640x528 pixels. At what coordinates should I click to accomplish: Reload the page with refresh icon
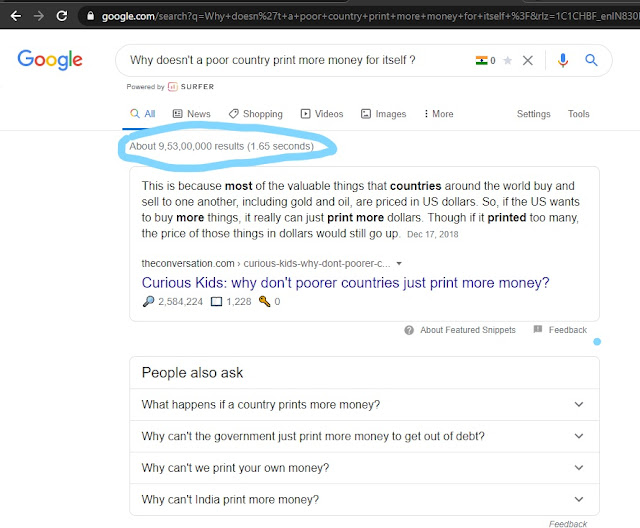[x=62, y=16]
